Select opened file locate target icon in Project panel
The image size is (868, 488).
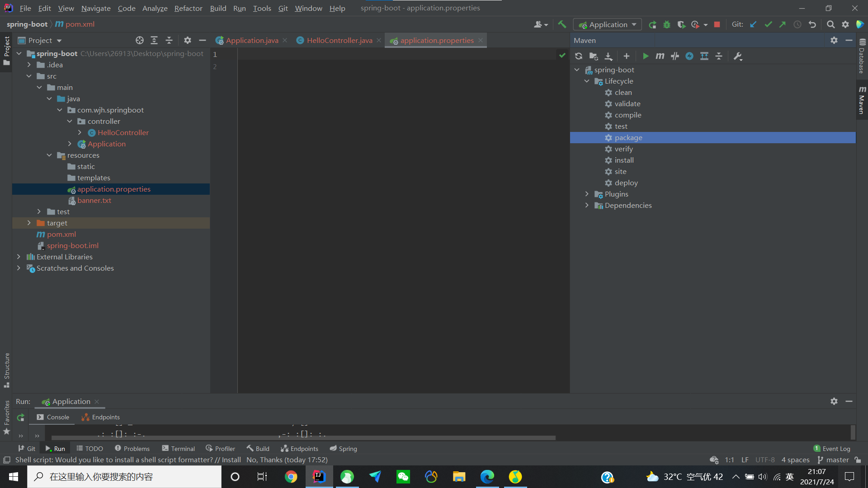point(140,40)
